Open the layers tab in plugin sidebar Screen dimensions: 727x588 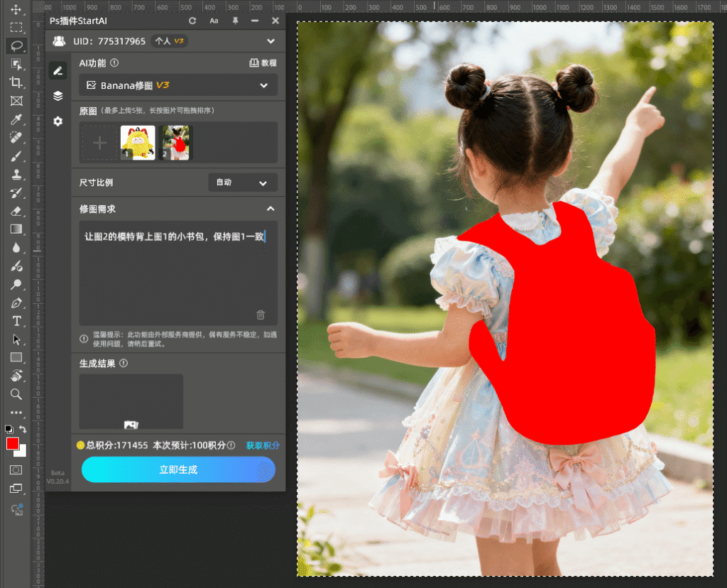point(58,96)
